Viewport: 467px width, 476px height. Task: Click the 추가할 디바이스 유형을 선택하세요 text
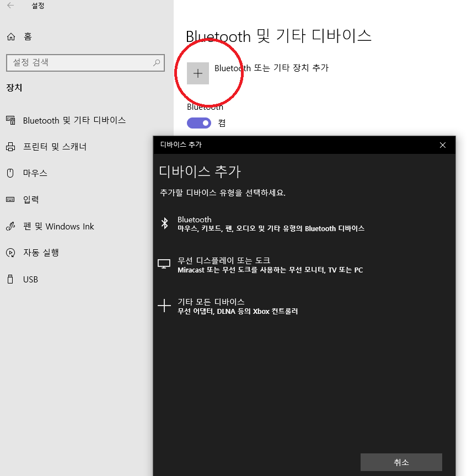pyautogui.click(x=223, y=192)
